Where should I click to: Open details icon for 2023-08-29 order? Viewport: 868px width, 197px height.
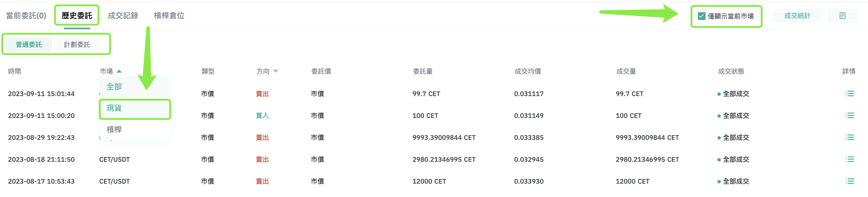[849, 137]
